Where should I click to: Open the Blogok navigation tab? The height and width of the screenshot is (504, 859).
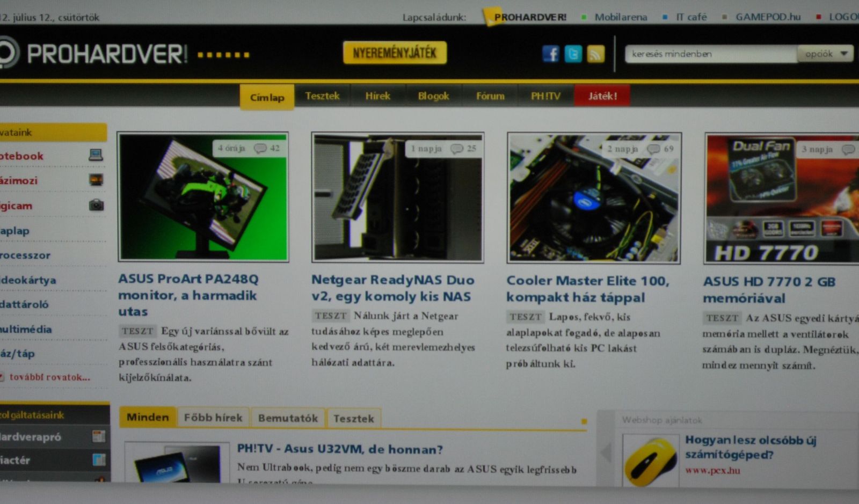click(x=433, y=96)
